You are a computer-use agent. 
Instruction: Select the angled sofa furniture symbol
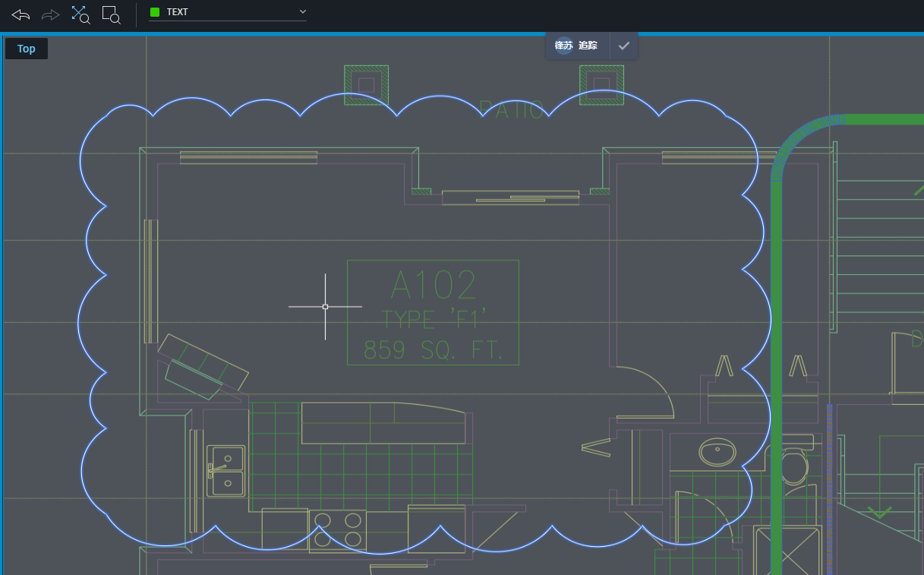[203, 366]
